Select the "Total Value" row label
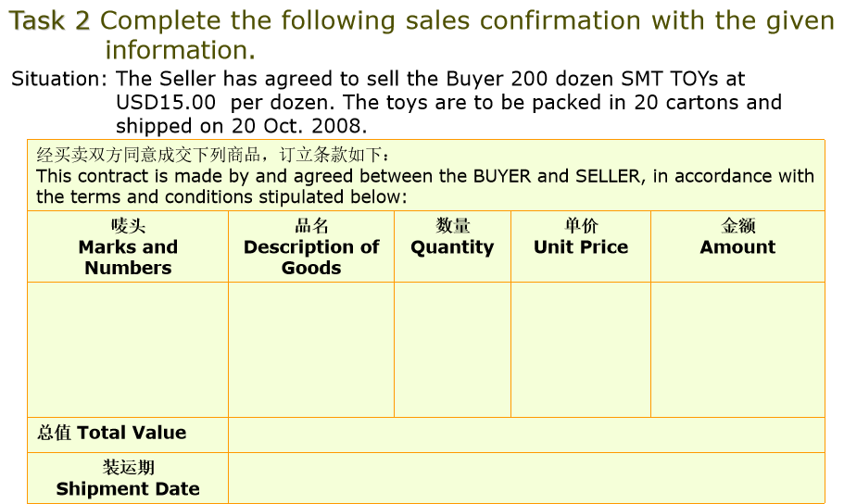 (112, 433)
